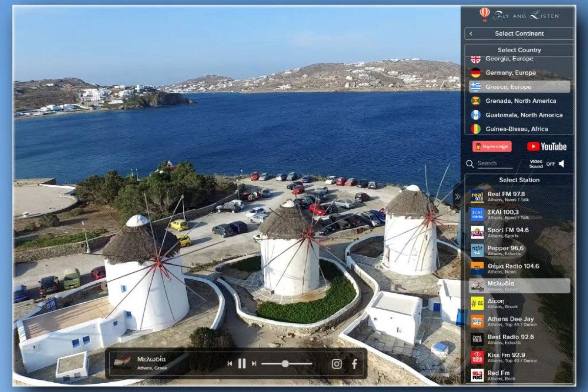The height and width of the screenshot is (392, 588).
Task: Adjust the volume slider
Action: coord(285,364)
